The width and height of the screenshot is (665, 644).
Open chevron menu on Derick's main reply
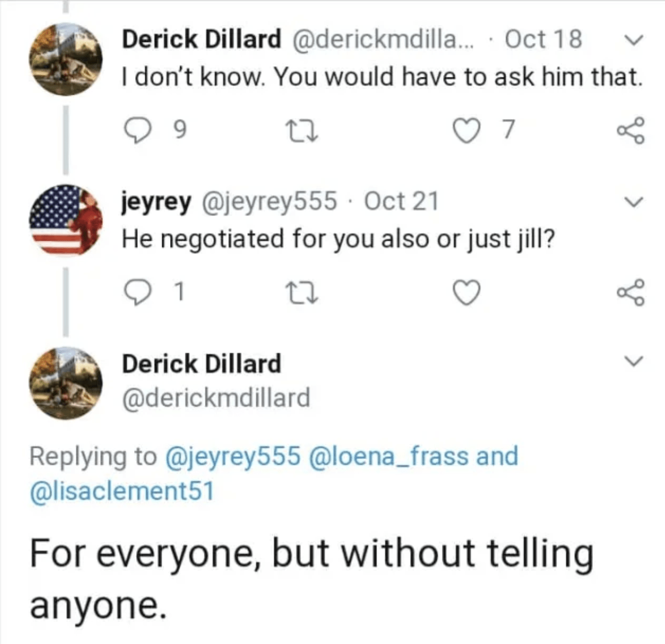633,362
